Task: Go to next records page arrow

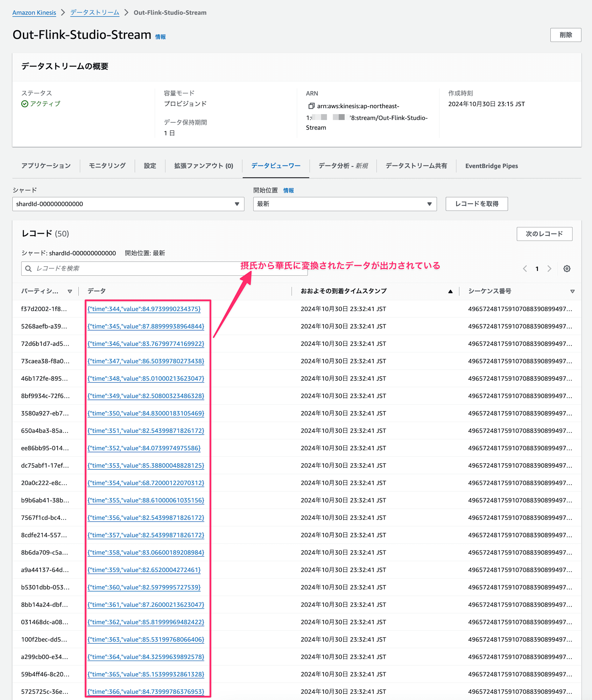Action: [549, 268]
